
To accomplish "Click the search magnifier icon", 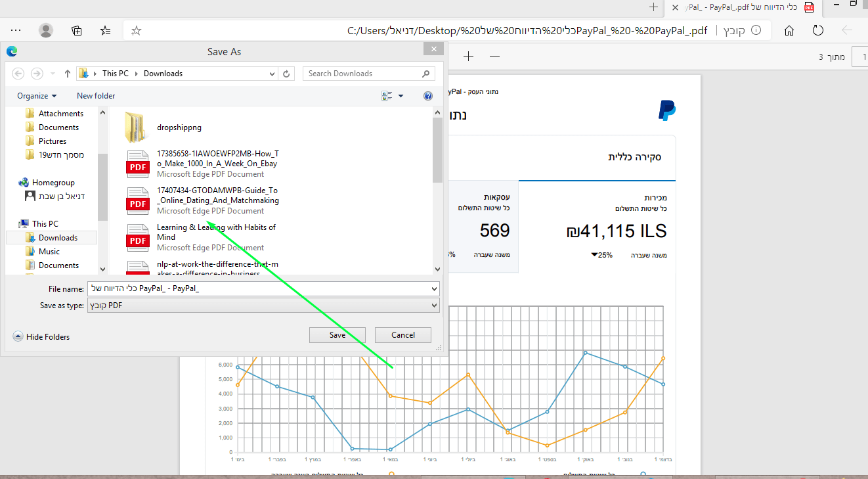I will point(426,74).
